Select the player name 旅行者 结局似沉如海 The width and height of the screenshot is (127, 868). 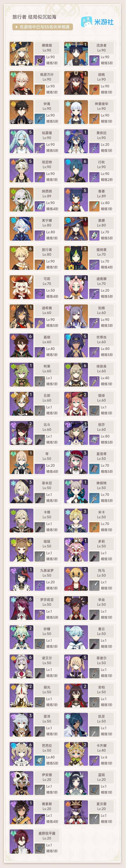click(x=34, y=16)
